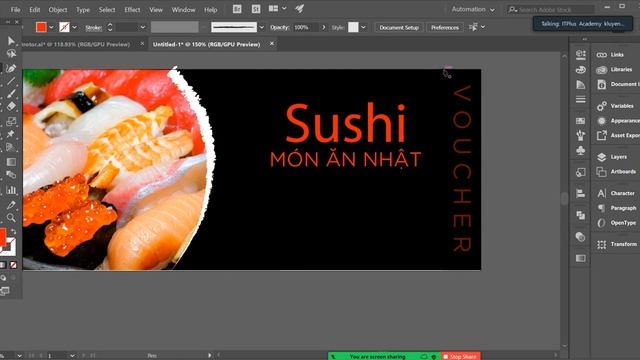The height and width of the screenshot is (360, 640).
Task: Click the toolbar Fill swatch
Action: (2, 237)
